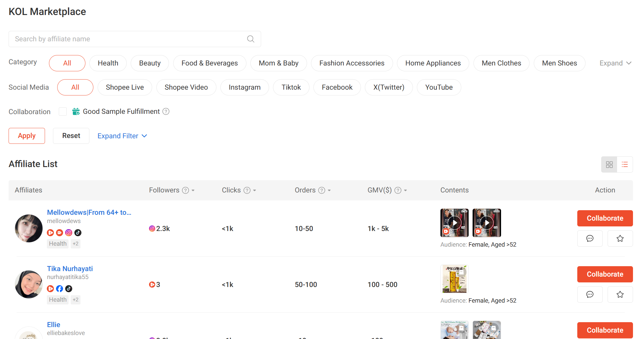Click the Clicks column help icon
The height and width of the screenshot is (339, 644).
(247, 190)
